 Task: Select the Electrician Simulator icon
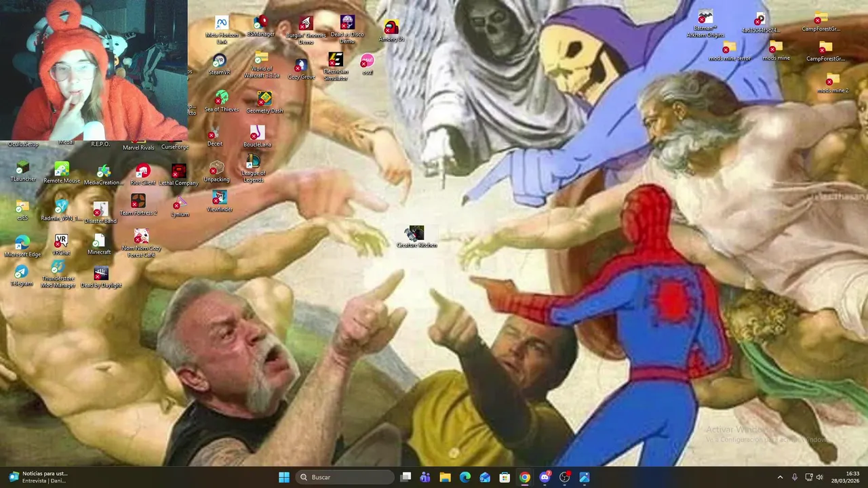click(336, 66)
